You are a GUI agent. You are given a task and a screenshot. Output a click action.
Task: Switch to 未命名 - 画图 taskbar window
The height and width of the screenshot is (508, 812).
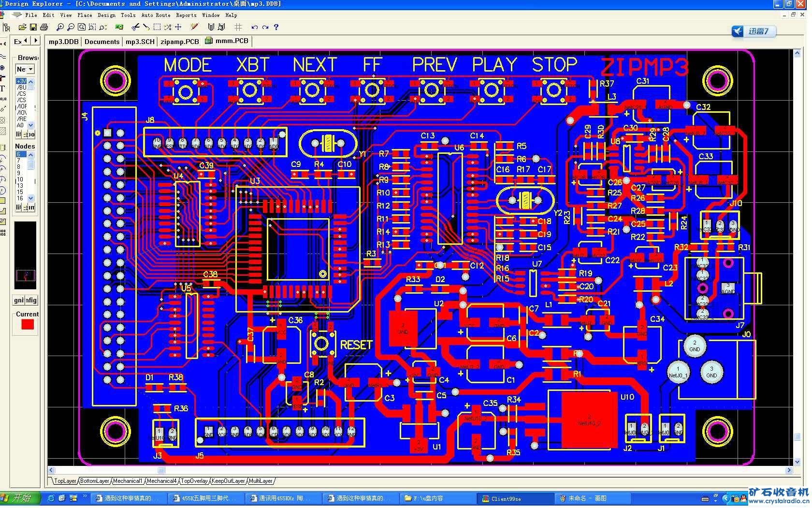[x=593, y=498]
